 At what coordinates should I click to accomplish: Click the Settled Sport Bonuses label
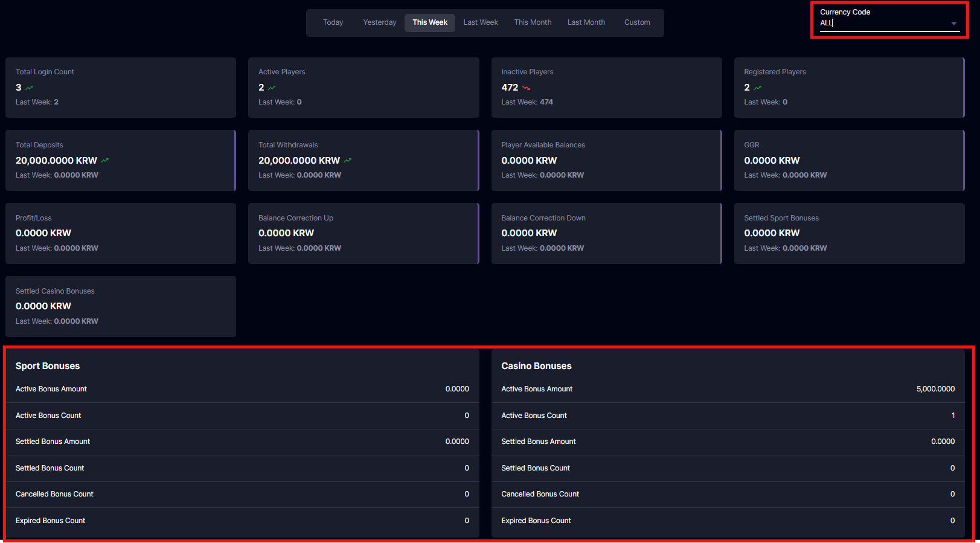[x=781, y=218]
